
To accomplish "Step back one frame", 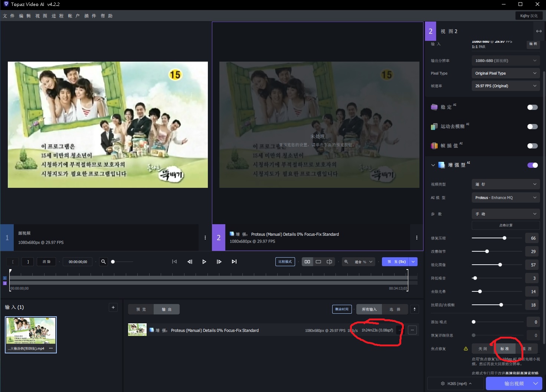I will point(190,262).
